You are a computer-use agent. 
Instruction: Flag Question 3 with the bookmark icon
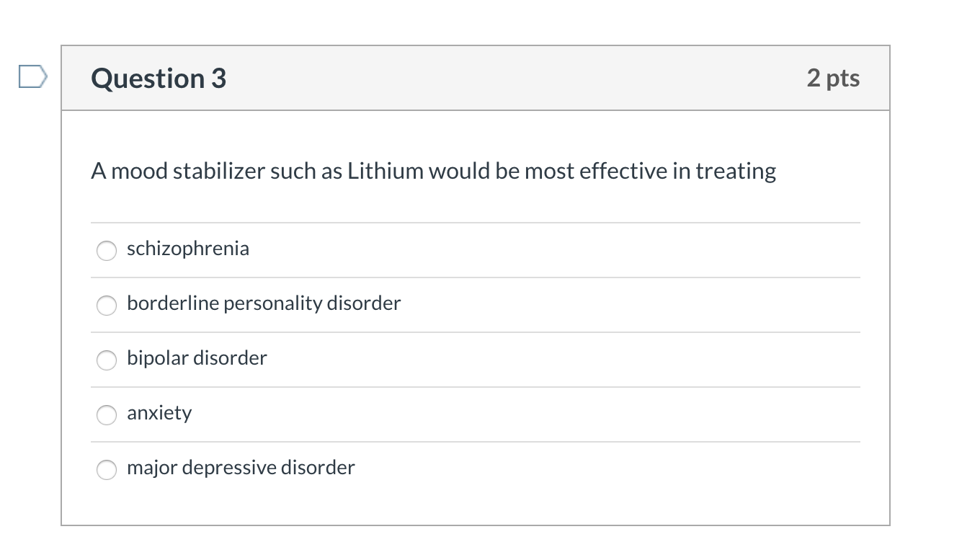pos(33,76)
